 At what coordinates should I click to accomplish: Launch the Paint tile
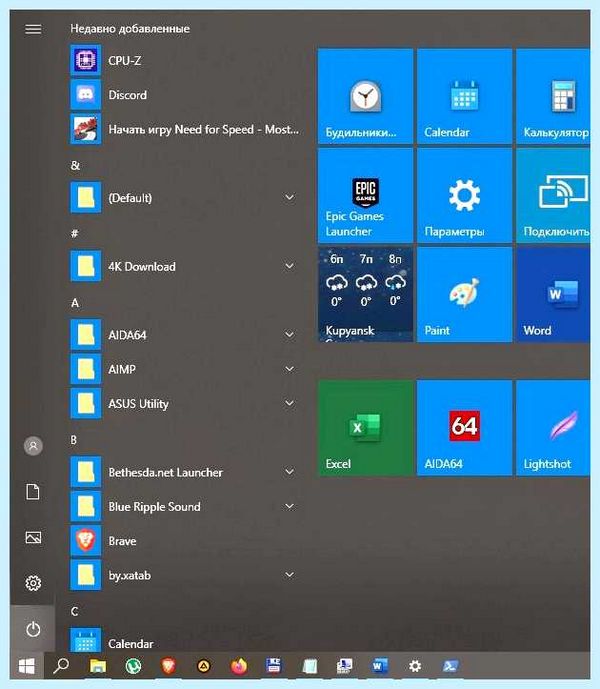tap(465, 294)
